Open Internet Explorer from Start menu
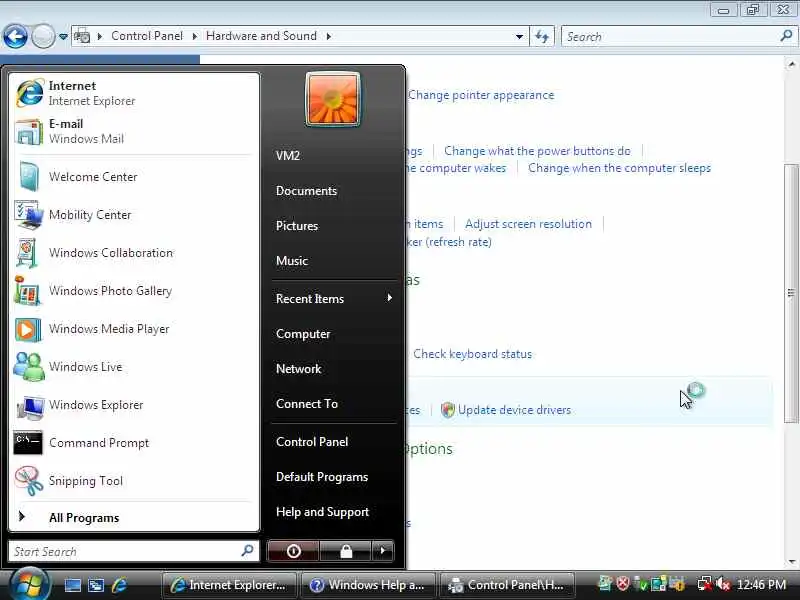 [134, 93]
